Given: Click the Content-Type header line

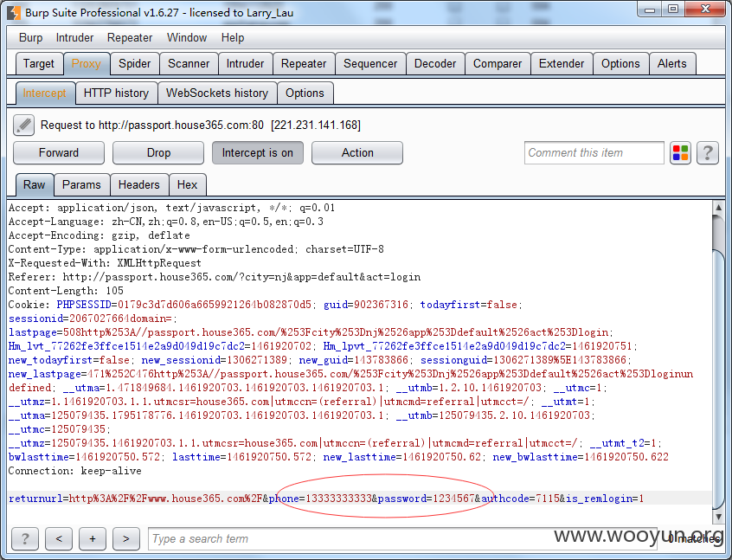Looking at the screenshot, I should (x=196, y=249).
